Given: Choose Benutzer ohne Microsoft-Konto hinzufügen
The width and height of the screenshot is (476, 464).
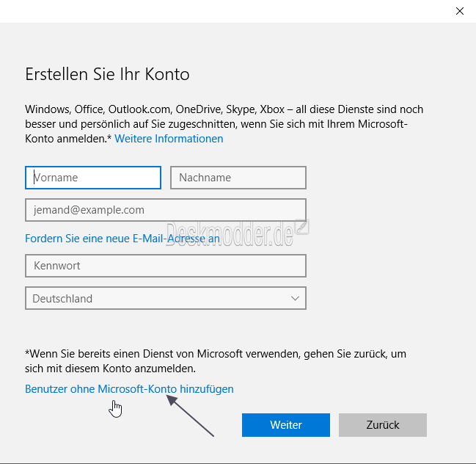Looking at the screenshot, I should pos(129,389).
